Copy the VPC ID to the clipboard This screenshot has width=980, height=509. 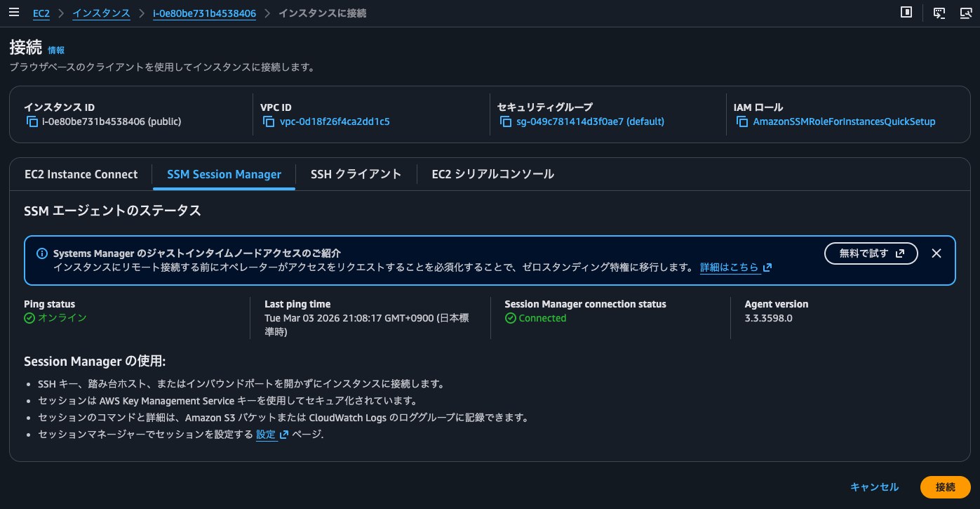click(268, 121)
